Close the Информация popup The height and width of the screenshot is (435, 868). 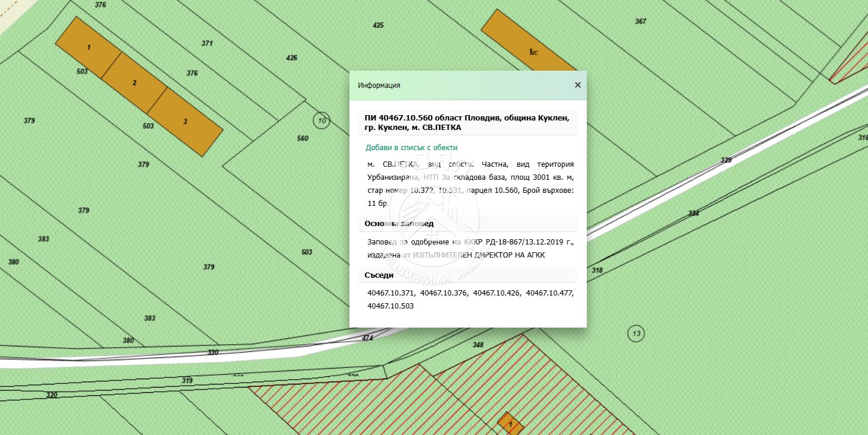577,85
